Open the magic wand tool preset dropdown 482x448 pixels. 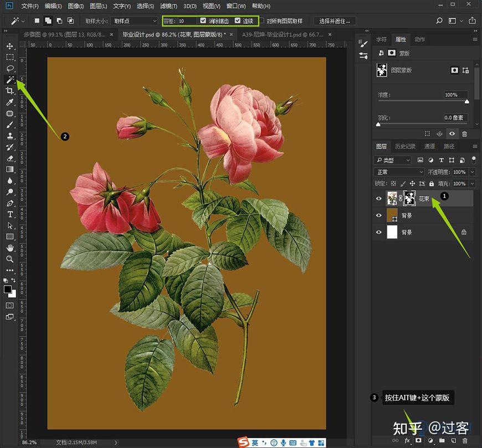pos(23,21)
